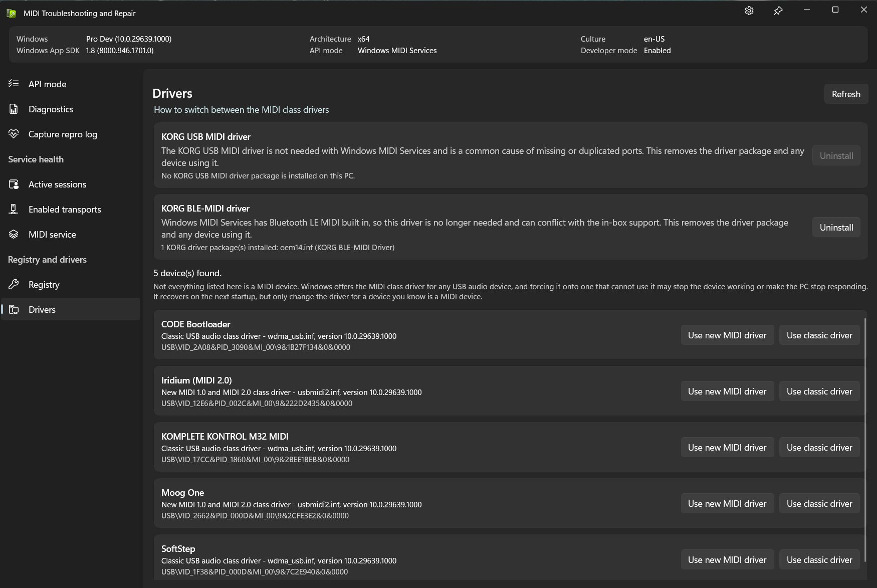Click the USB\VID_1F38&PID_000D hardware ID

254,572
